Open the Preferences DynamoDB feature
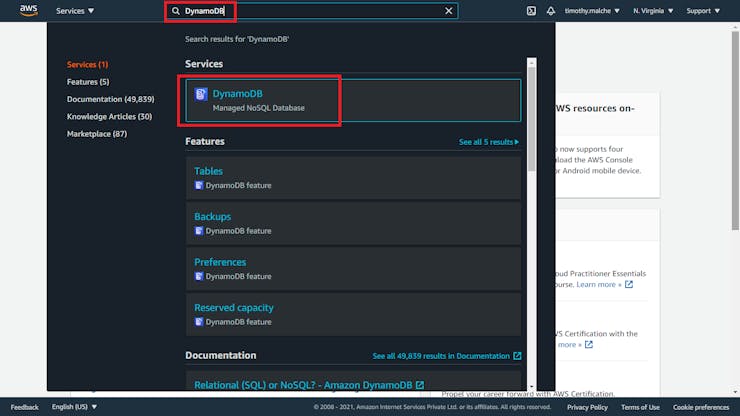This screenshot has height=416, width=740. pos(353,269)
